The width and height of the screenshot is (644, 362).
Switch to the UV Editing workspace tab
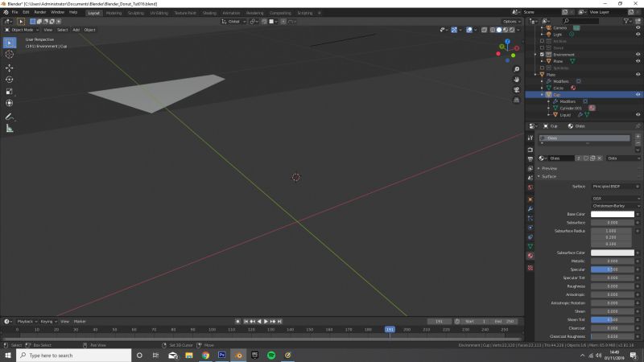[x=159, y=13]
